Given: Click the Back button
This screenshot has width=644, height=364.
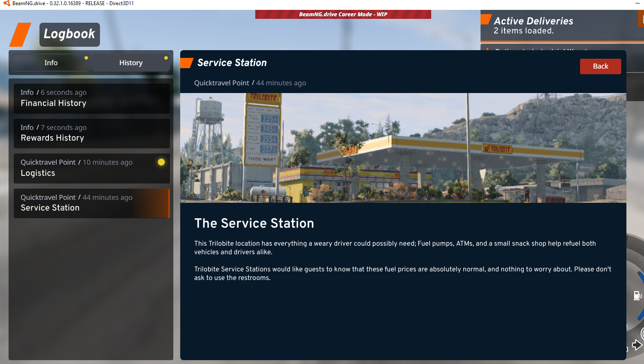Looking at the screenshot, I should pos(600,66).
